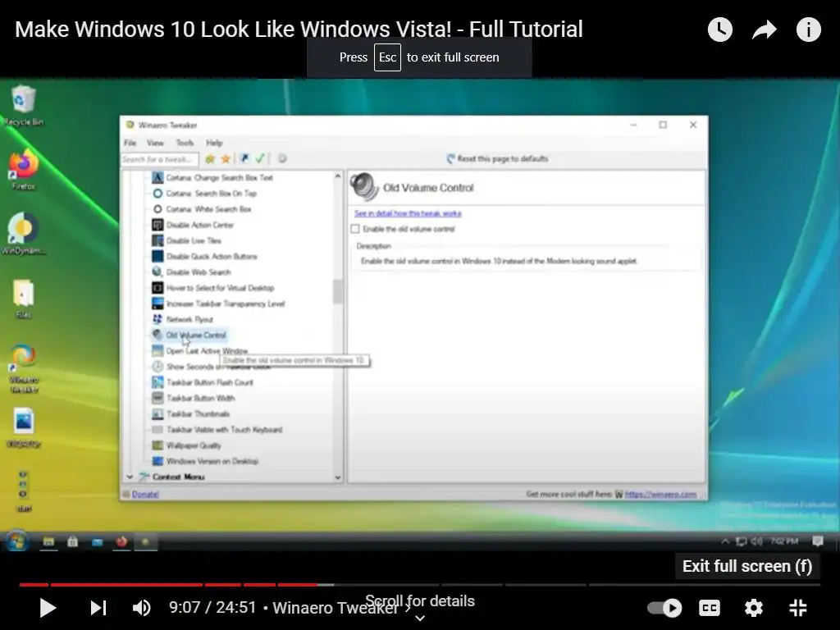Click the green checkmark toolbar icon
The width and height of the screenshot is (840, 630).
[260, 158]
